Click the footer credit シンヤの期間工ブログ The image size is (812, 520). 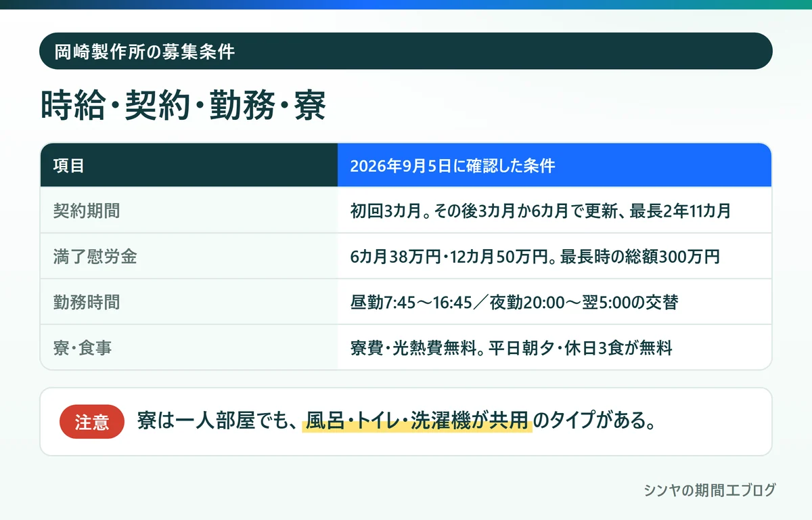(709, 490)
